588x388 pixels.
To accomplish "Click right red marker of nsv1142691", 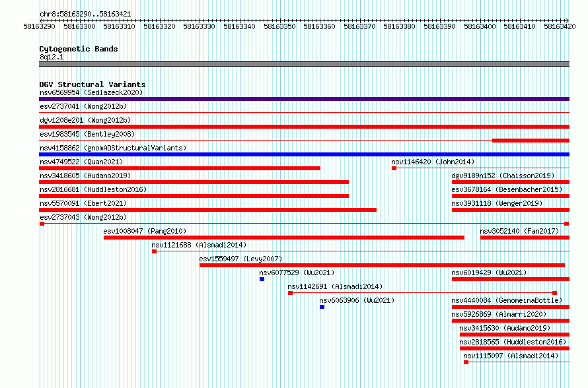I will (554, 293).
